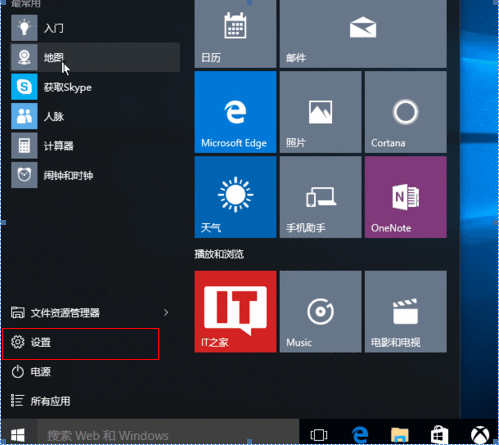499x445 pixels.
Task: Open the IT之家 tile
Action: (x=235, y=311)
